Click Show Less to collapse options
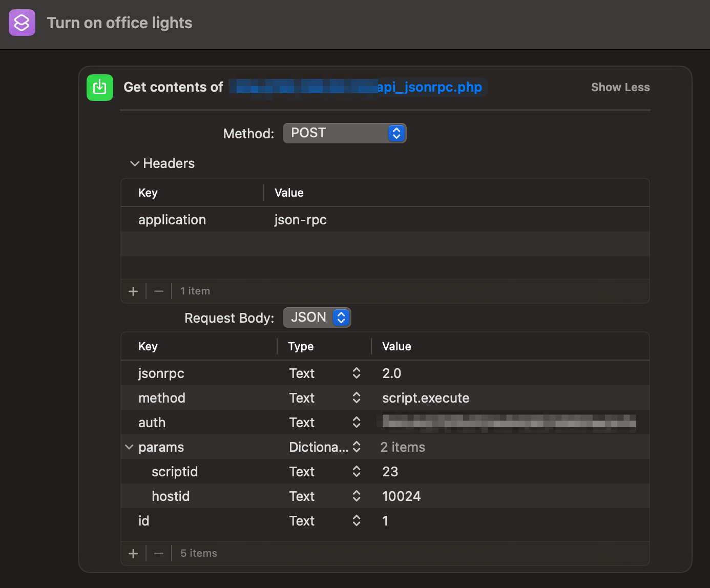 tap(620, 87)
